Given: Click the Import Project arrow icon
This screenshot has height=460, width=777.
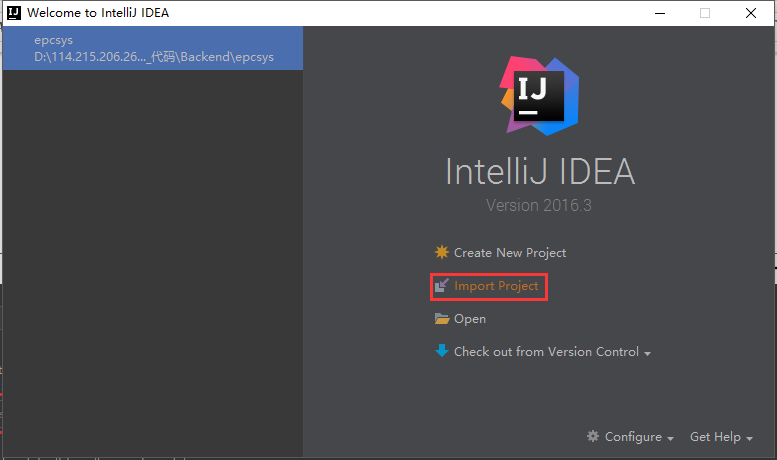Looking at the screenshot, I should tap(442, 286).
